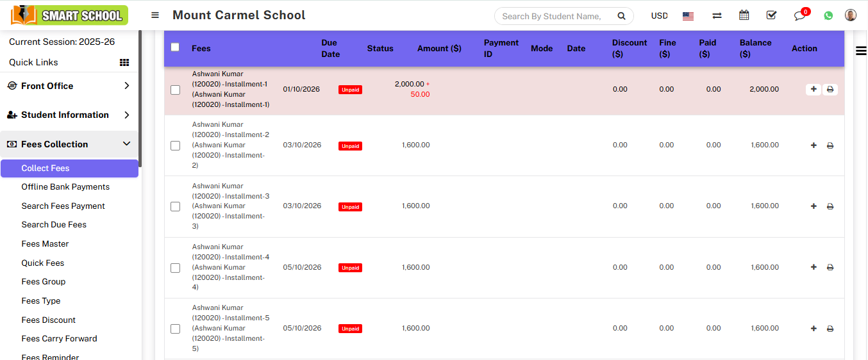The width and height of the screenshot is (868, 360).
Task: Open the task checklist icon in header
Action: 771,15
